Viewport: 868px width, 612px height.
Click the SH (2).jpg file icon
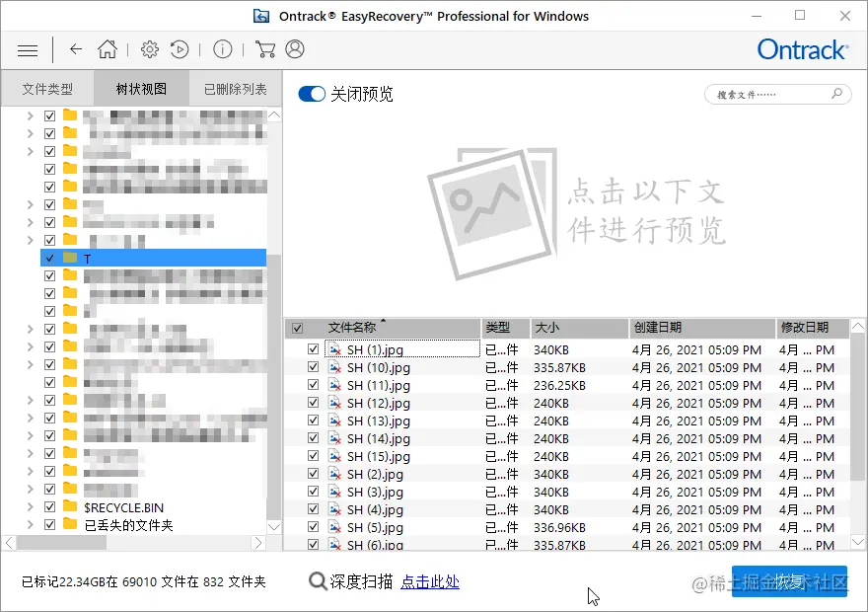point(334,474)
